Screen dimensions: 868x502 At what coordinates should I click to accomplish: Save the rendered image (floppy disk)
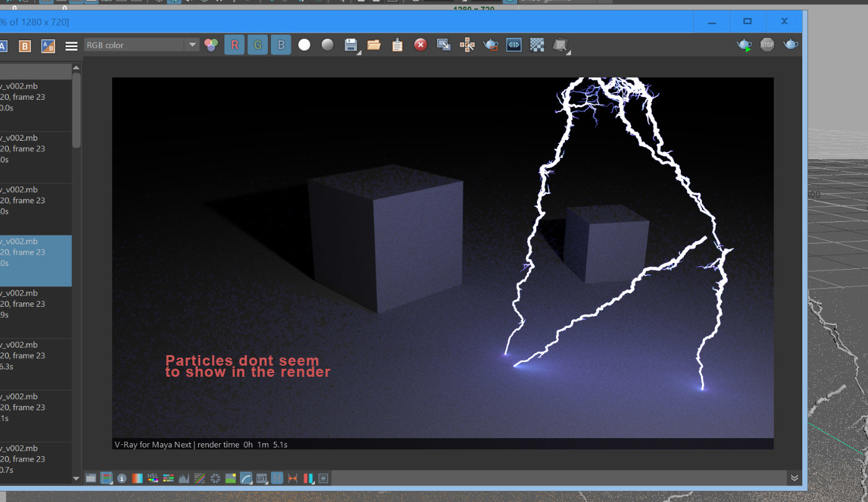point(351,45)
